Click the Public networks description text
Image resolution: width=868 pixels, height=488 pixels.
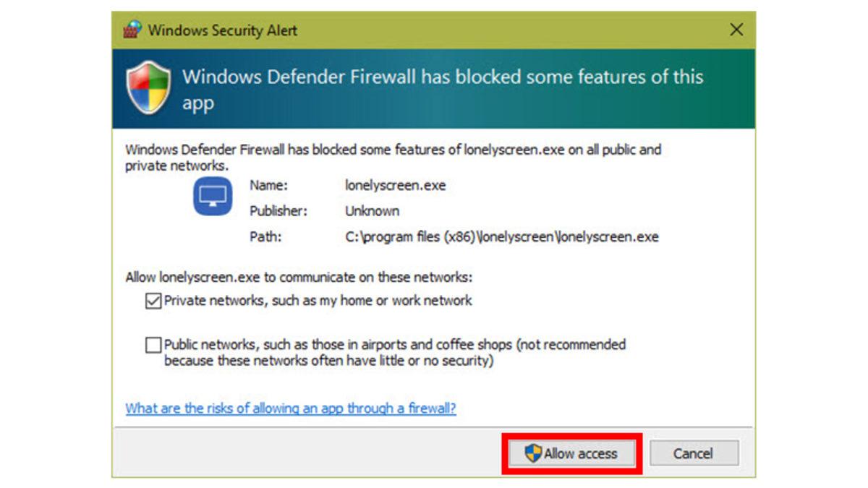click(x=394, y=352)
